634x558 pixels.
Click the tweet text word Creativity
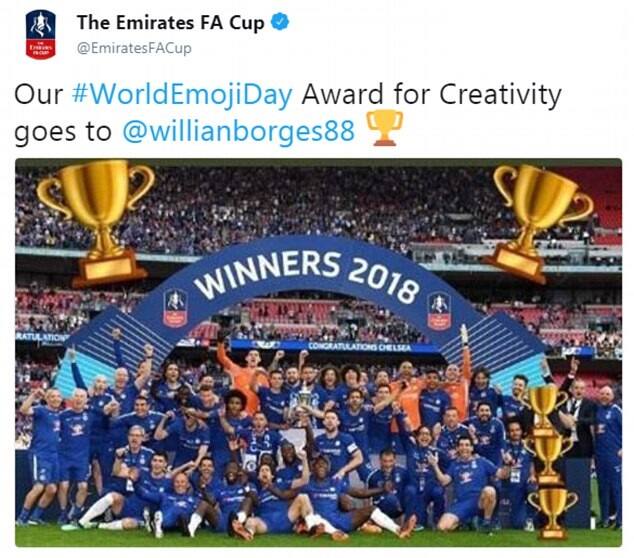point(500,94)
